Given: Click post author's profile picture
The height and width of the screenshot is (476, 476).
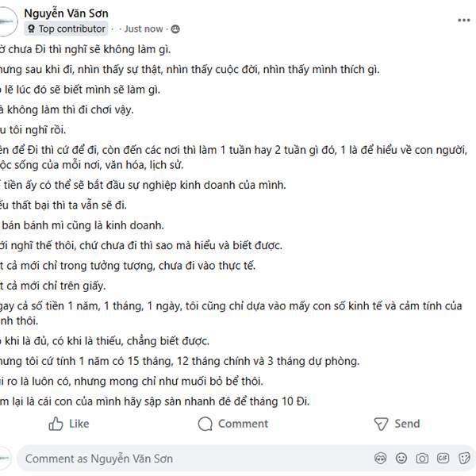Looking at the screenshot, I should [6, 21].
